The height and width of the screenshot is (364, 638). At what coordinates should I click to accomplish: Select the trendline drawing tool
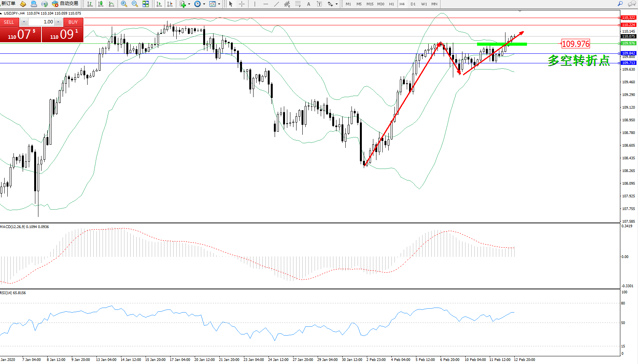click(277, 4)
